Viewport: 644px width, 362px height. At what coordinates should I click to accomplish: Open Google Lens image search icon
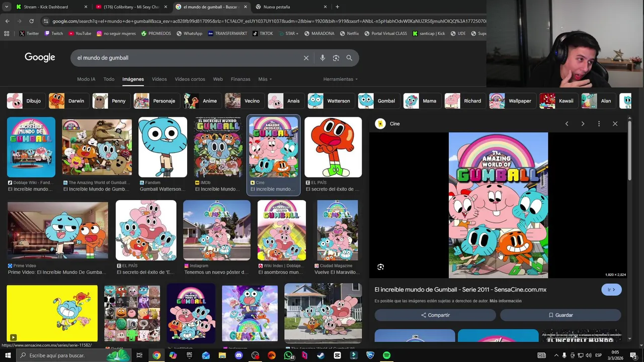click(x=336, y=58)
